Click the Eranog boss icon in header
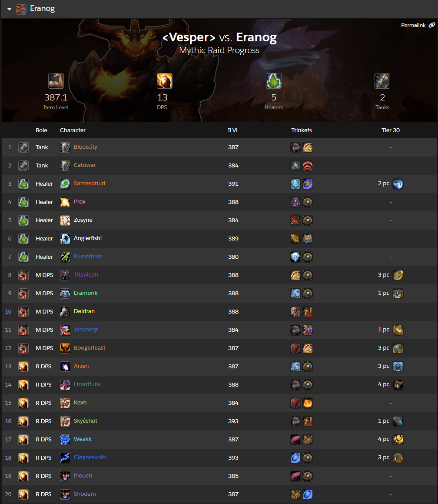The image size is (438, 504). click(x=21, y=9)
